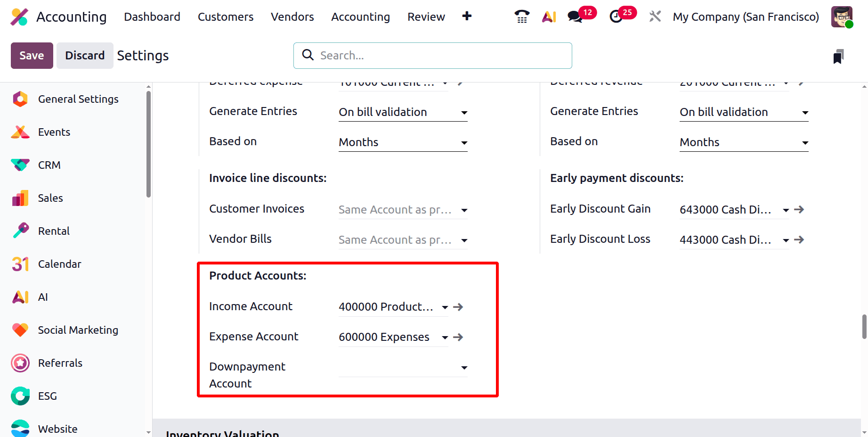This screenshot has height=437, width=868.
Task: Open the activities clock showing 25 items
Action: click(615, 16)
